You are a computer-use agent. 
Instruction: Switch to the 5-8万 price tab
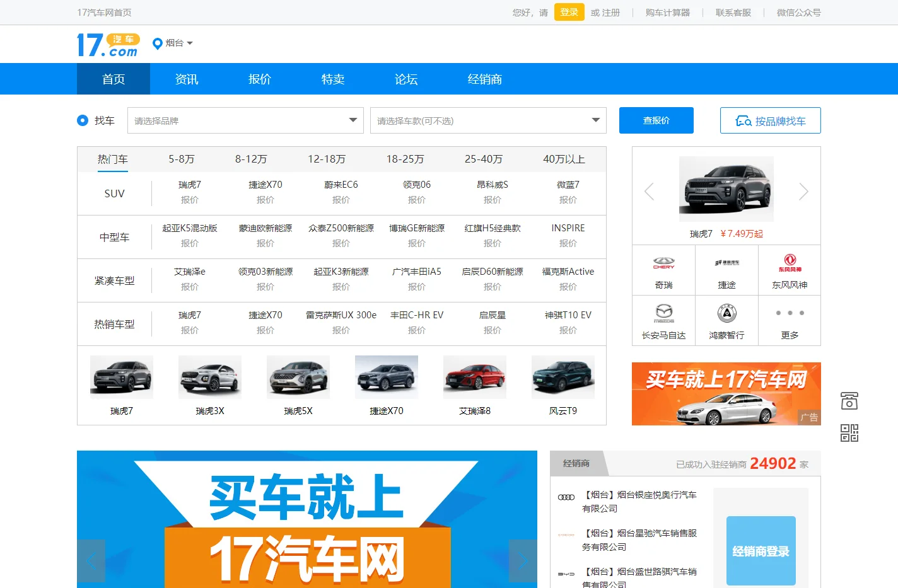coord(182,159)
